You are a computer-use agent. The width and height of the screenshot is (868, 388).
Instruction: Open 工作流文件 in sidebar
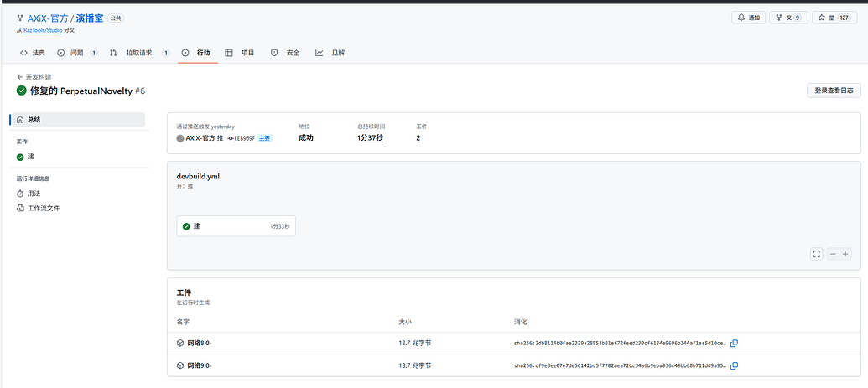(x=43, y=208)
